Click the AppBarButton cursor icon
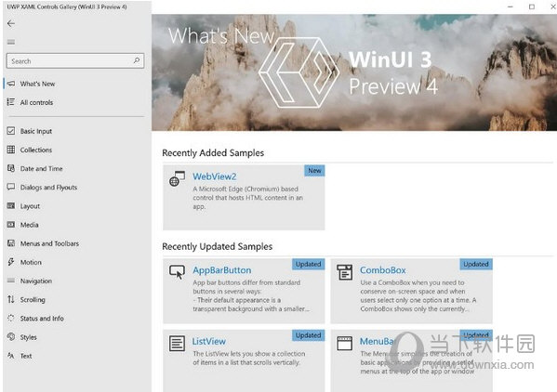The width and height of the screenshot is (557, 392). pyautogui.click(x=177, y=272)
